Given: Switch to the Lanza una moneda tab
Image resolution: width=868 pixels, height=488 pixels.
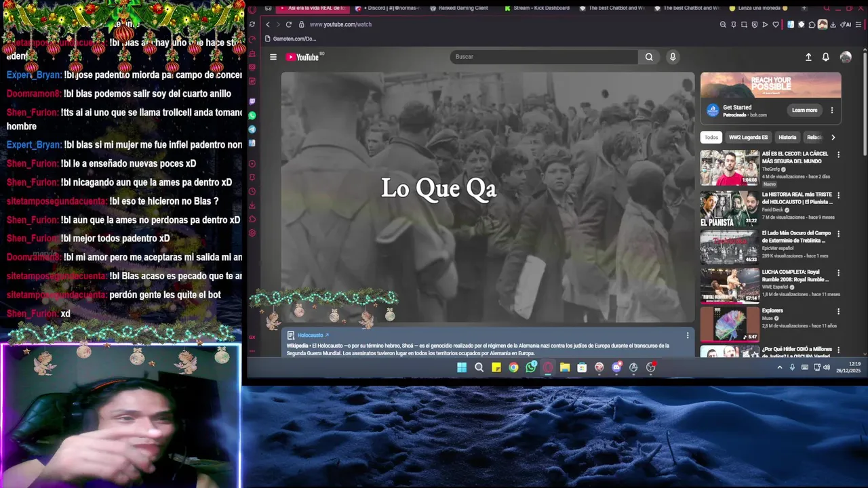Looking at the screenshot, I should pyautogui.click(x=758, y=8).
